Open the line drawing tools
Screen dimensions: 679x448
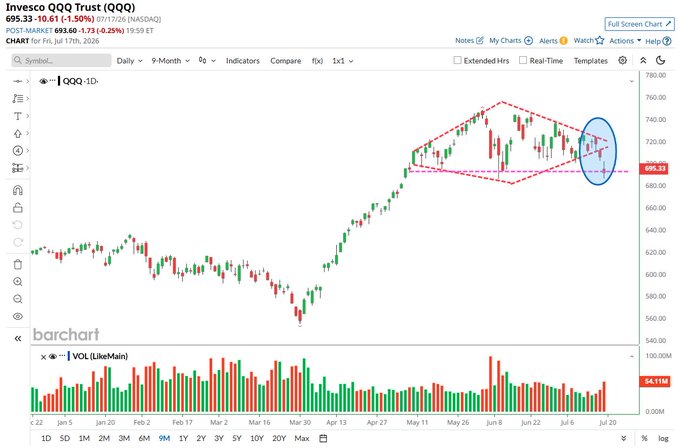click(18, 99)
